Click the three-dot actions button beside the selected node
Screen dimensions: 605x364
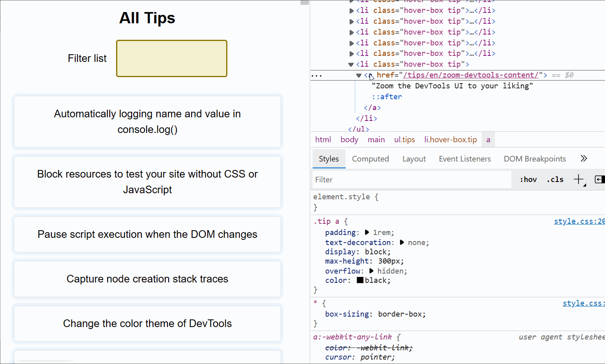tap(317, 76)
